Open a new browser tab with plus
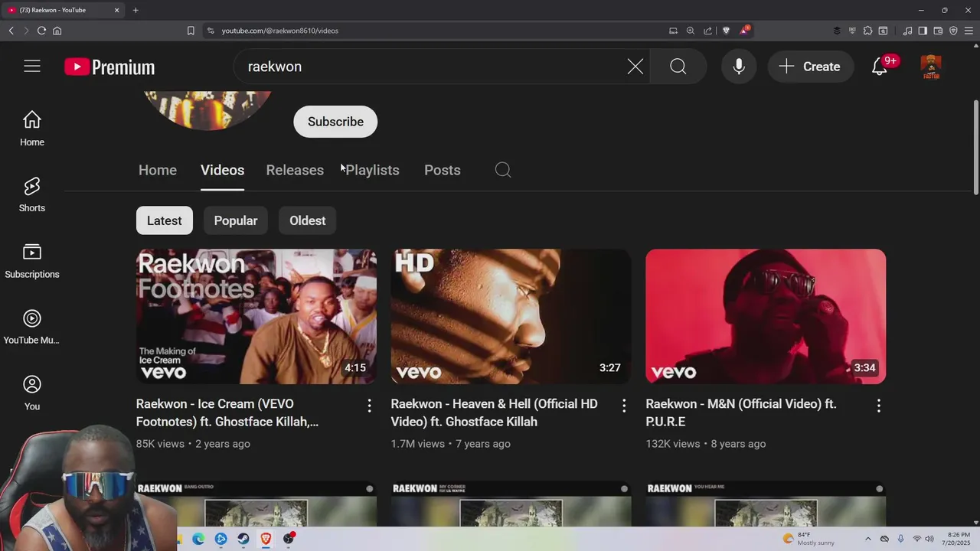This screenshot has width=980, height=551. pyautogui.click(x=136, y=10)
